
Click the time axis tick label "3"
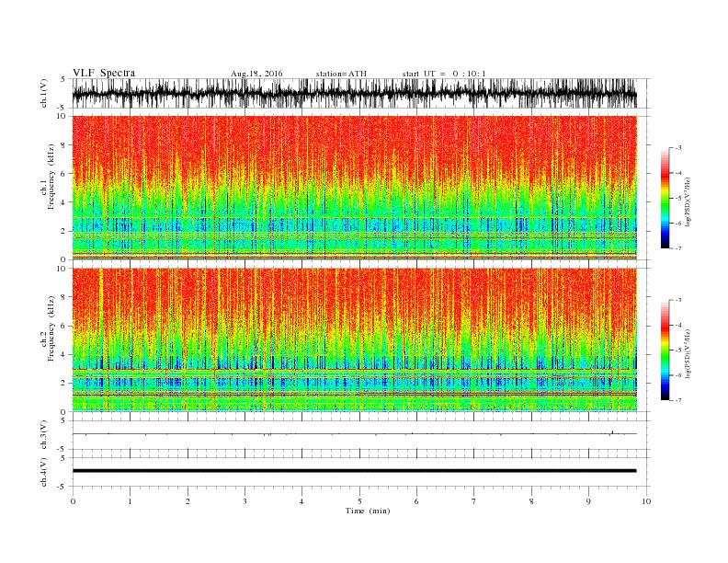(245, 501)
